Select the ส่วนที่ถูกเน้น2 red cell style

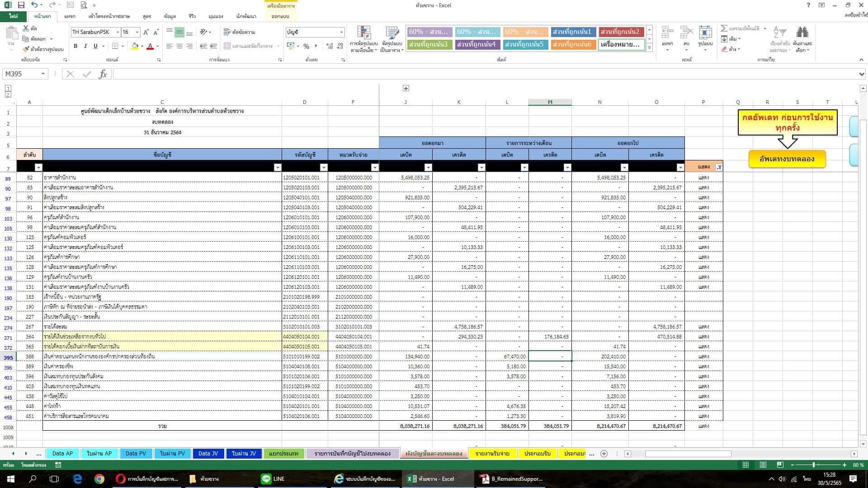(621, 32)
